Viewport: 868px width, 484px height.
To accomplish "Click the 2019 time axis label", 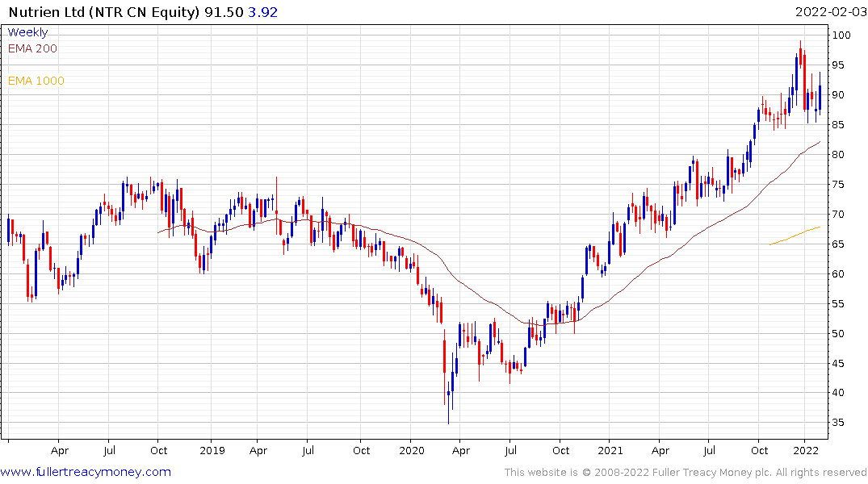I will point(212,450).
